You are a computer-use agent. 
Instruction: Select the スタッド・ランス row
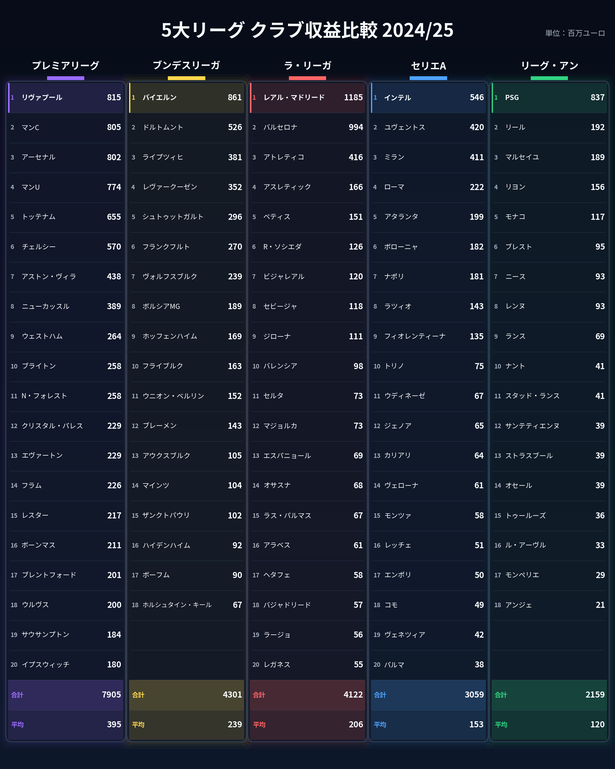pos(549,396)
